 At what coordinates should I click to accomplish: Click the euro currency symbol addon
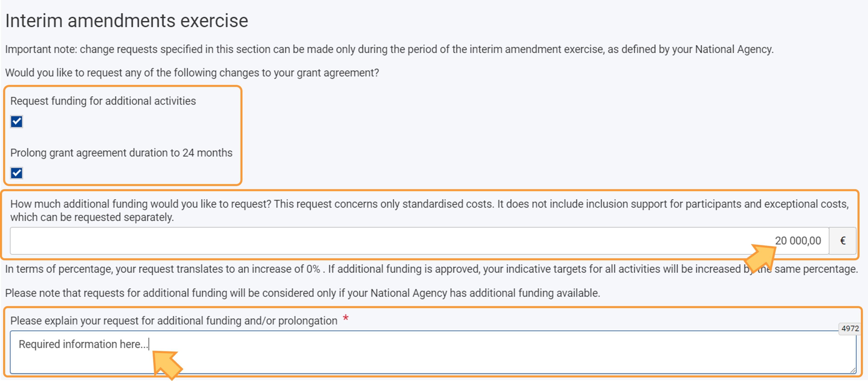coord(842,241)
